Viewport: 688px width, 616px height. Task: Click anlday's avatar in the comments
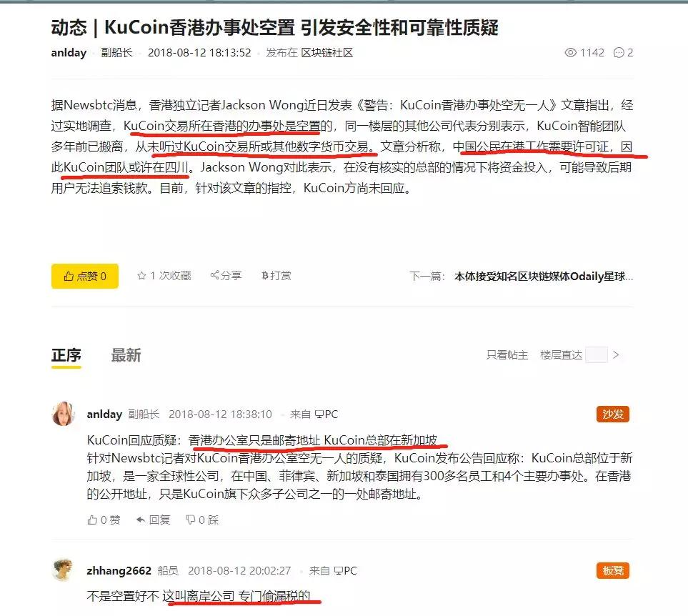click(x=63, y=414)
